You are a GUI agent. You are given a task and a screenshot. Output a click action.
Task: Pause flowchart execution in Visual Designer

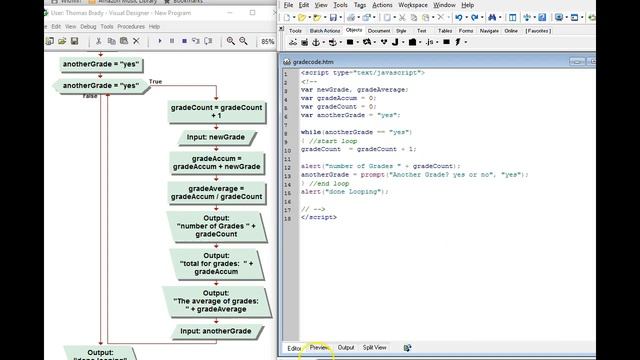point(172,41)
